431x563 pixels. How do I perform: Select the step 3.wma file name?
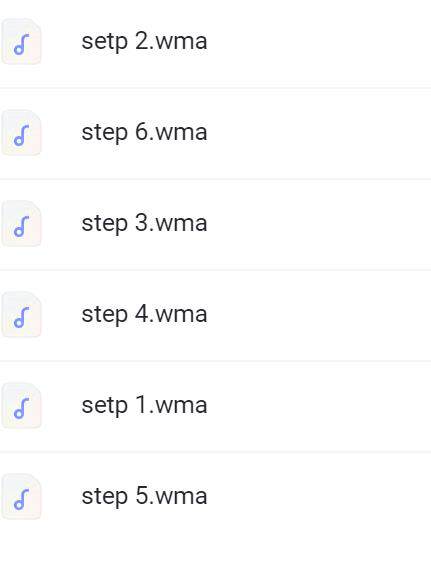tap(144, 223)
